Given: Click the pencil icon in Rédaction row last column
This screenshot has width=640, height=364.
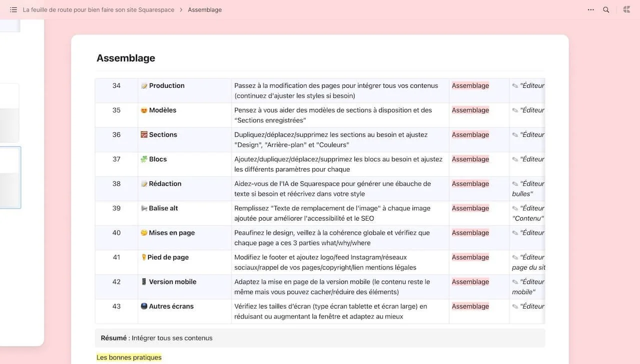Looking at the screenshot, I should click(x=515, y=184).
